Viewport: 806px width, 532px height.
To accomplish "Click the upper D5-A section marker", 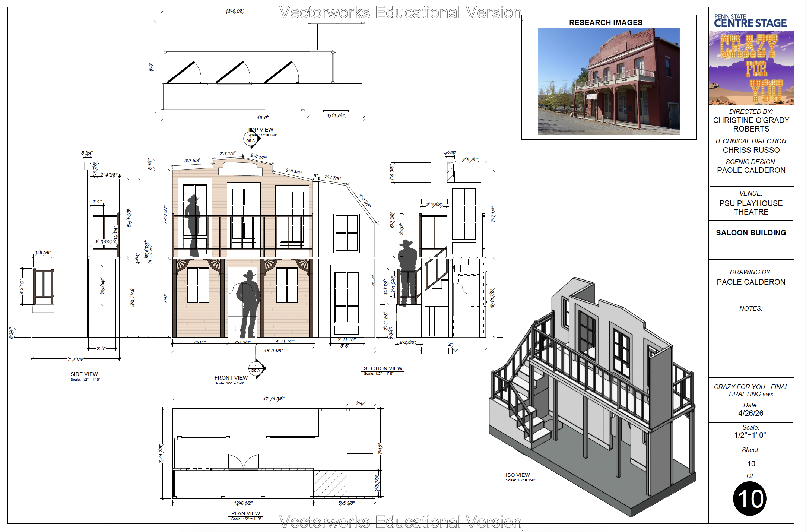I will click(x=252, y=139).
